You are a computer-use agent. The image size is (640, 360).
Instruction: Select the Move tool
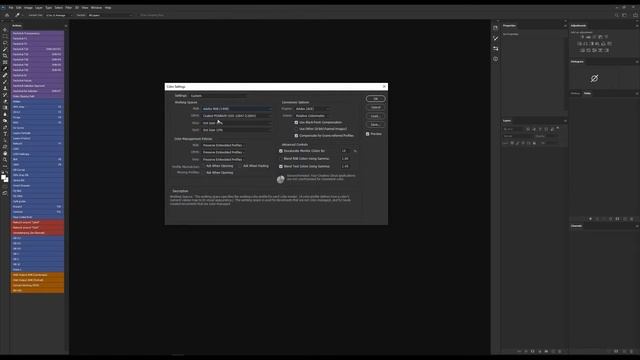coord(5,30)
